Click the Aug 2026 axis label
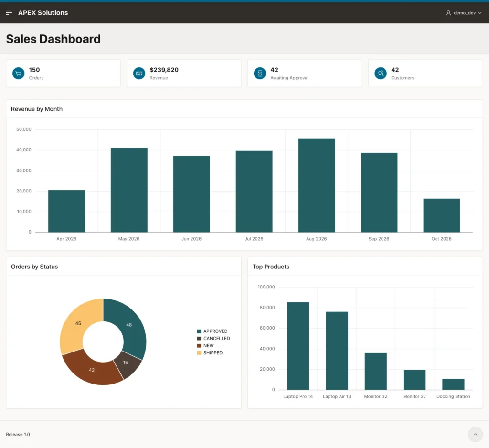The width and height of the screenshot is (489, 448). click(317, 239)
